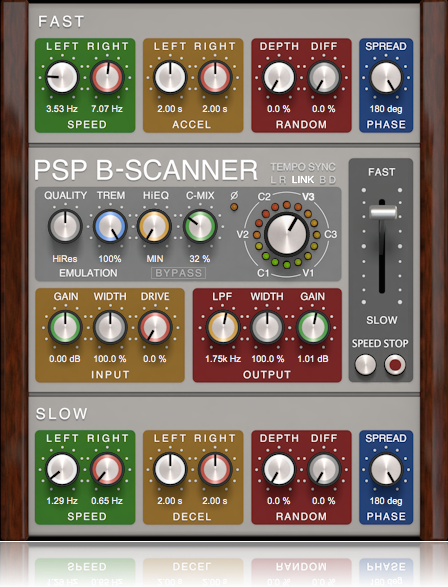Click the Output Gain knob

coord(313,327)
